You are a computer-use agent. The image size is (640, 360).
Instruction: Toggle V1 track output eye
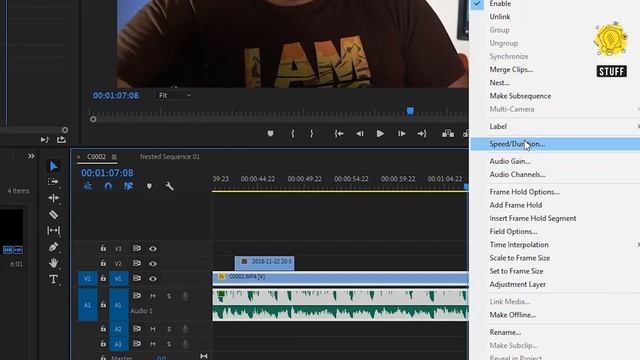pyautogui.click(x=153, y=279)
